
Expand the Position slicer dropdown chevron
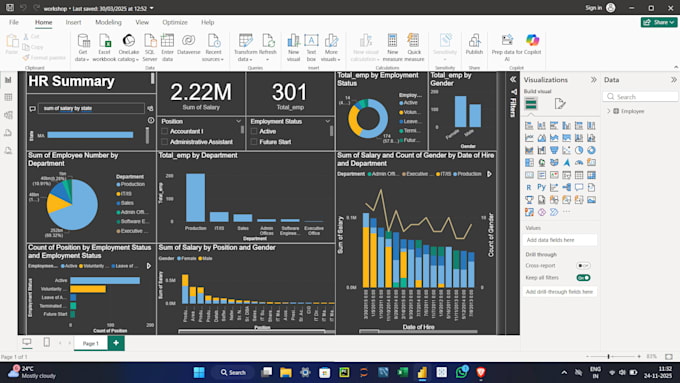[x=238, y=121]
